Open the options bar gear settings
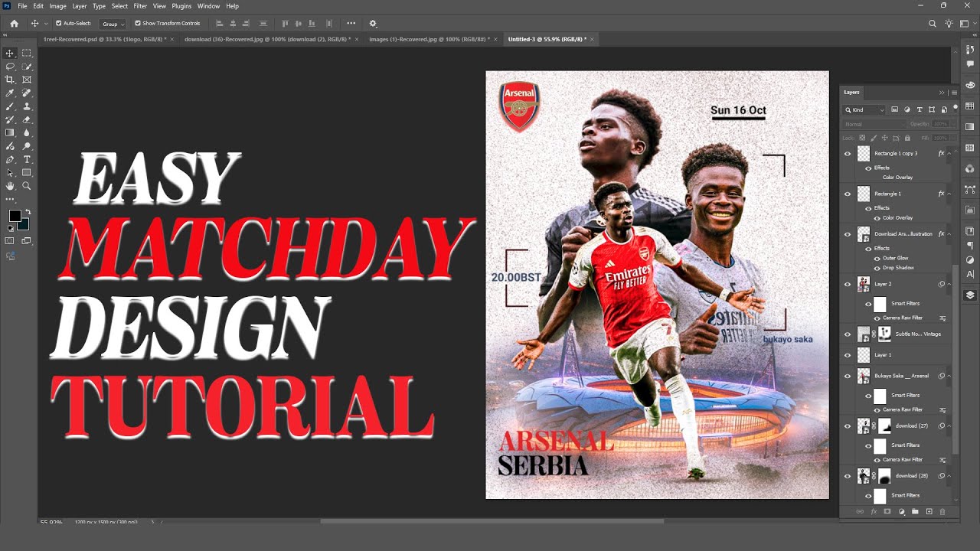Screen dimensions: 980x551 (373, 24)
